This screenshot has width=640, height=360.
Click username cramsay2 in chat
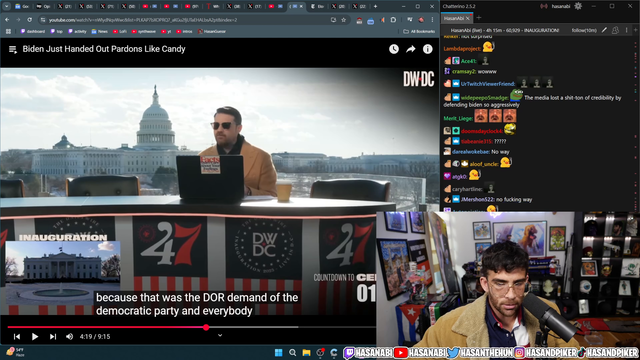point(464,71)
